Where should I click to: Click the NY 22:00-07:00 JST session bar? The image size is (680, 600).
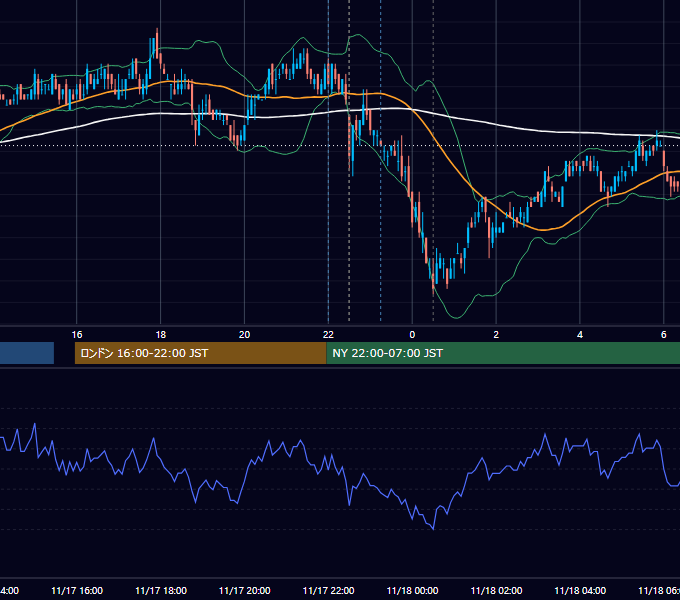[503, 353]
